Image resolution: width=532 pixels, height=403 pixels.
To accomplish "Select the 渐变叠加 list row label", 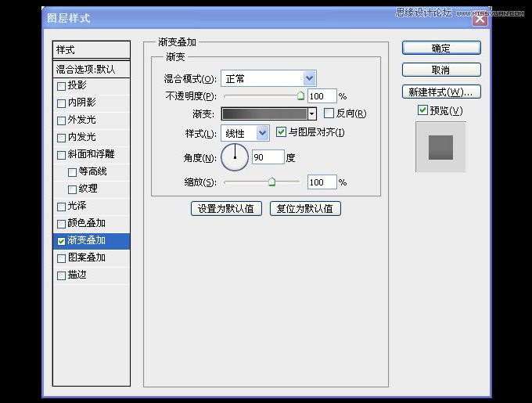I will (87, 240).
